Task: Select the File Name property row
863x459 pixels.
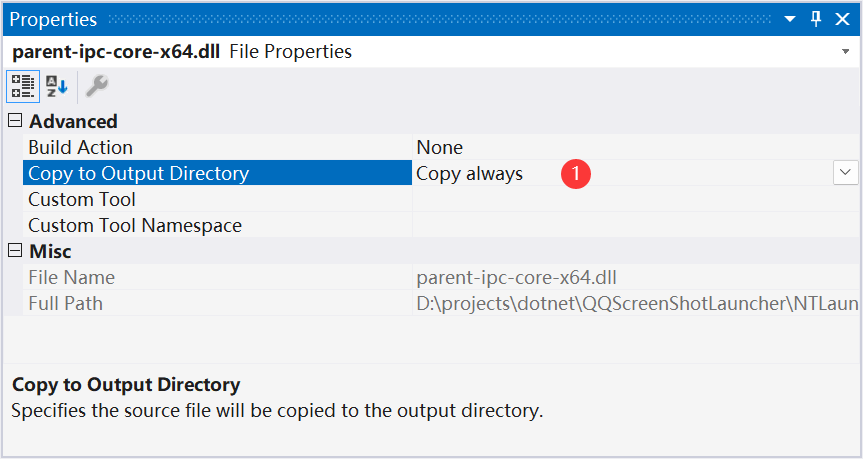Action: click(440, 277)
